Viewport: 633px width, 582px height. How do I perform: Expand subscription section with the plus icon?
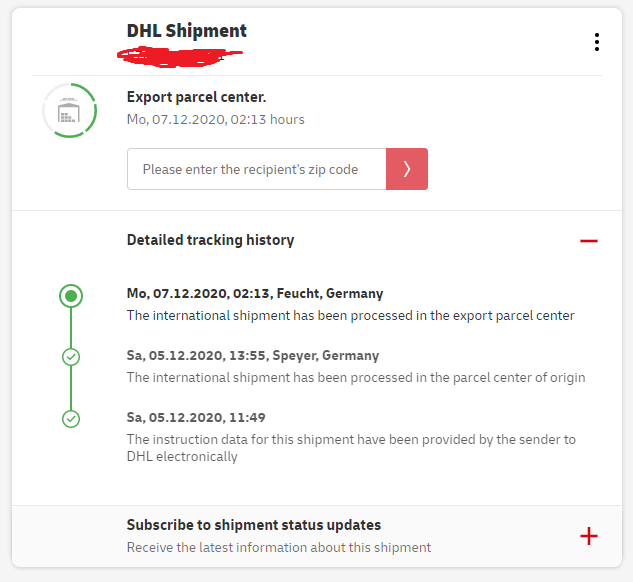pyautogui.click(x=589, y=536)
